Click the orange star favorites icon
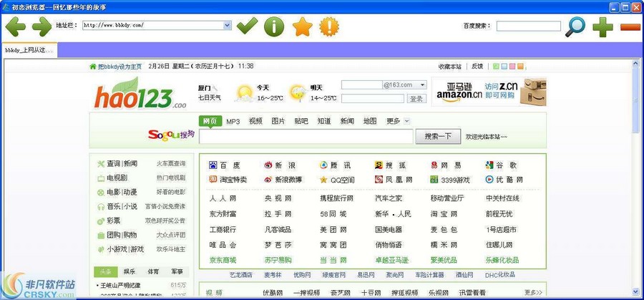The width and height of the screenshot is (644, 300). click(x=302, y=26)
